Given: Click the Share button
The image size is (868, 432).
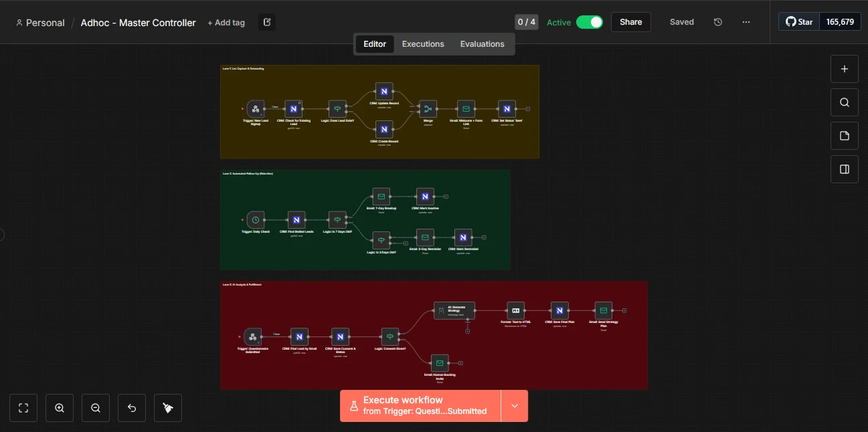Looking at the screenshot, I should tap(630, 21).
